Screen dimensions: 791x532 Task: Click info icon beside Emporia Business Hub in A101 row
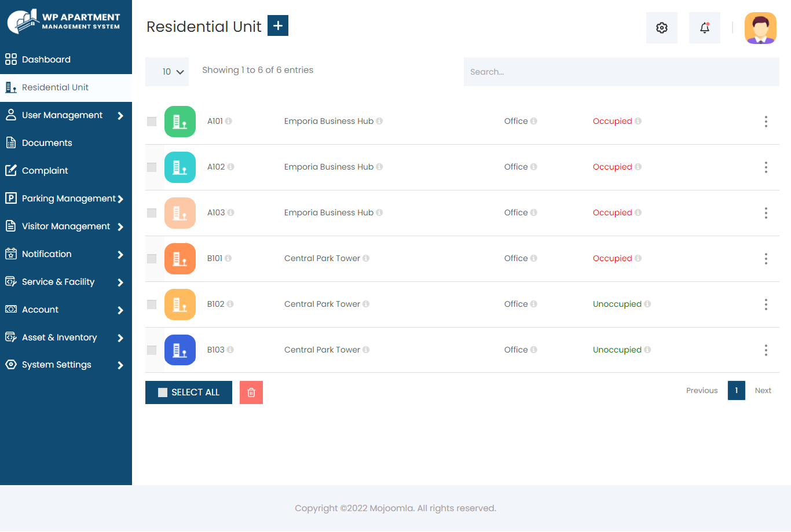[x=379, y=121]
